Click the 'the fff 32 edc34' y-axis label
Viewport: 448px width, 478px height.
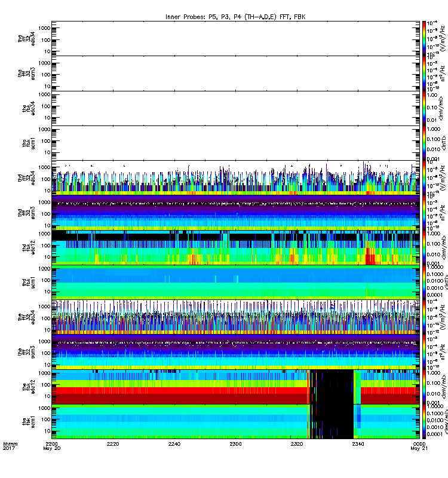tap(26, 317)
